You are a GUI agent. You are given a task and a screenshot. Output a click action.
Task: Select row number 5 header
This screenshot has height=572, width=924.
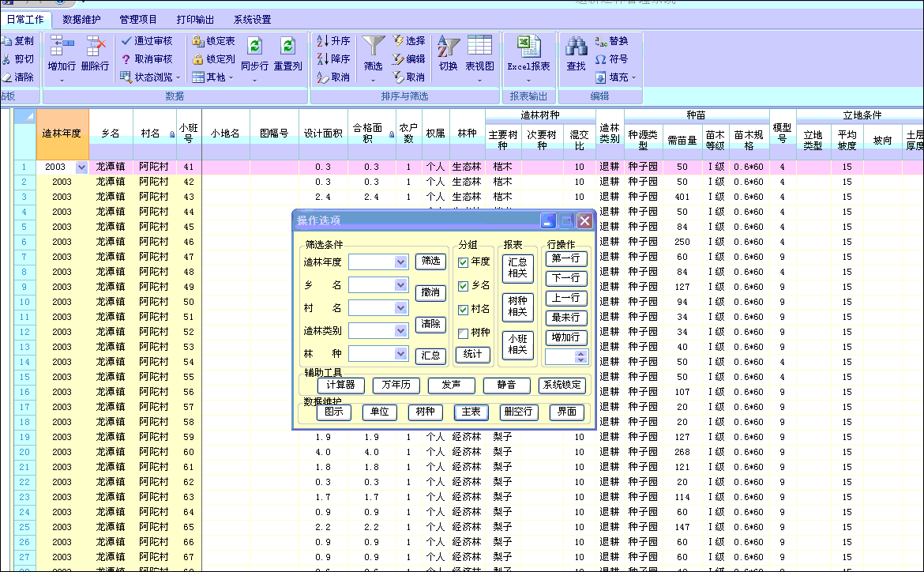pos(24,227)
